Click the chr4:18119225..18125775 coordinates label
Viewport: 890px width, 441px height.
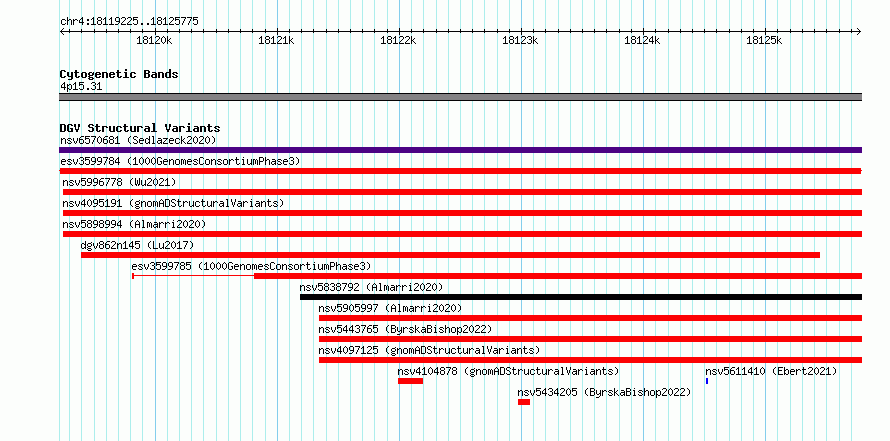point(129,22)
